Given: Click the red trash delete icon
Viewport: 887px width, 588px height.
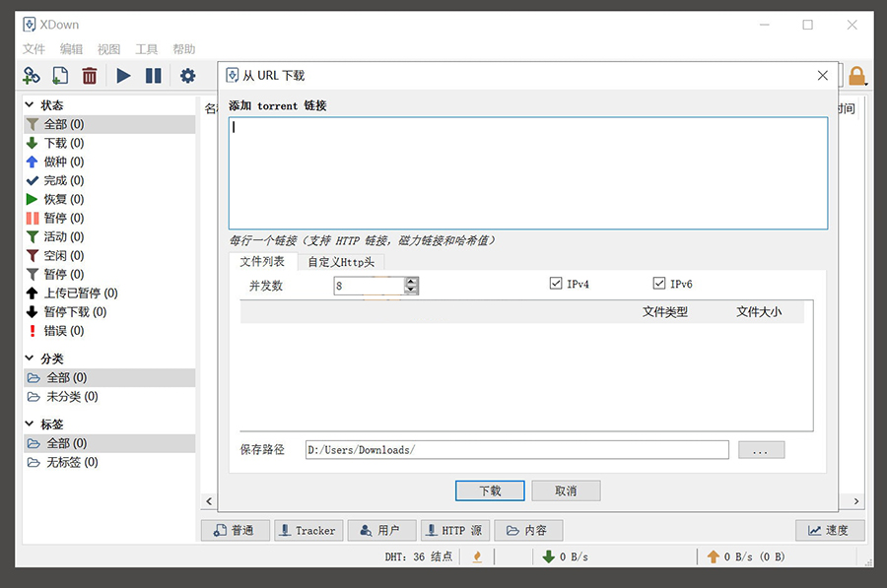Looking at the screenshot, I should (x=90, y=76).
